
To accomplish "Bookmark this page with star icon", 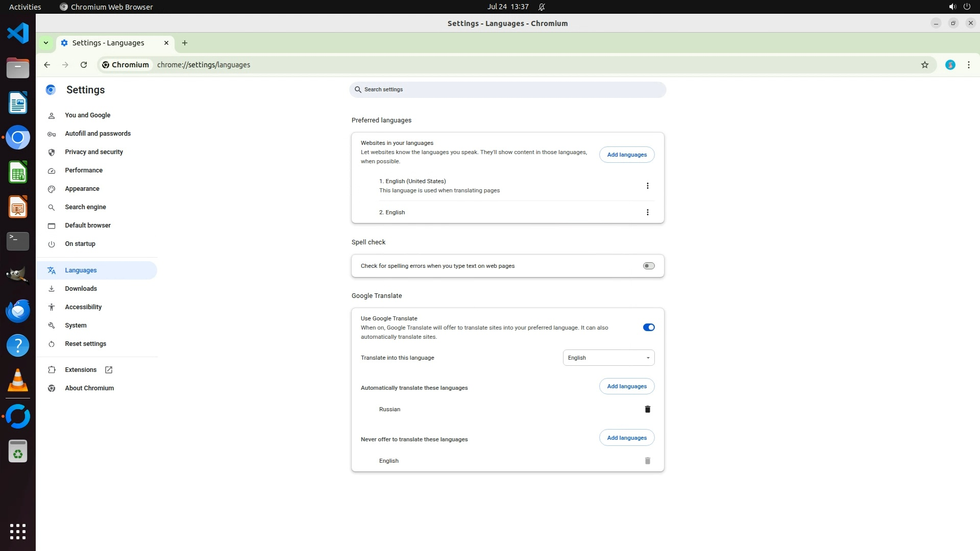I will (x=924, y=65).
